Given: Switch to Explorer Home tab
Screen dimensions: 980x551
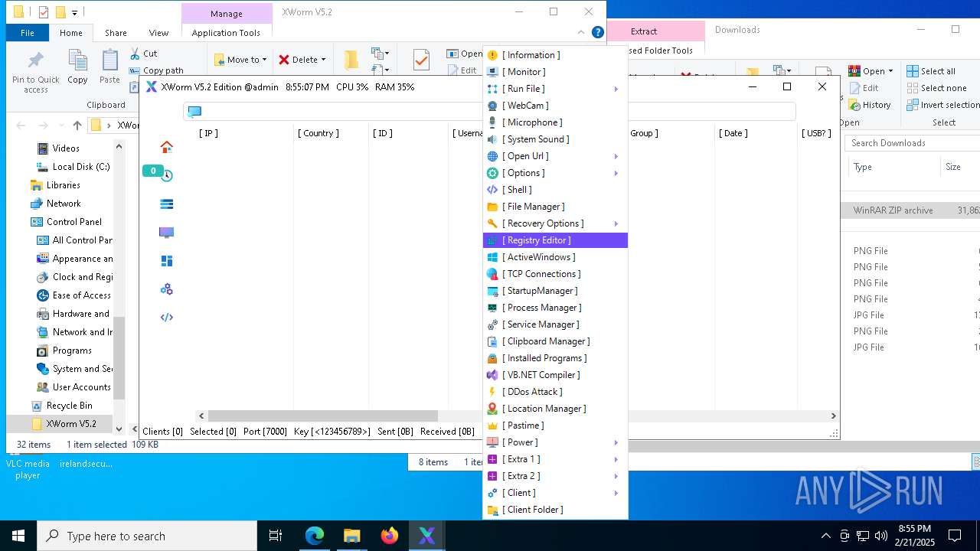Looking at the screenshot, I should 71,33.
